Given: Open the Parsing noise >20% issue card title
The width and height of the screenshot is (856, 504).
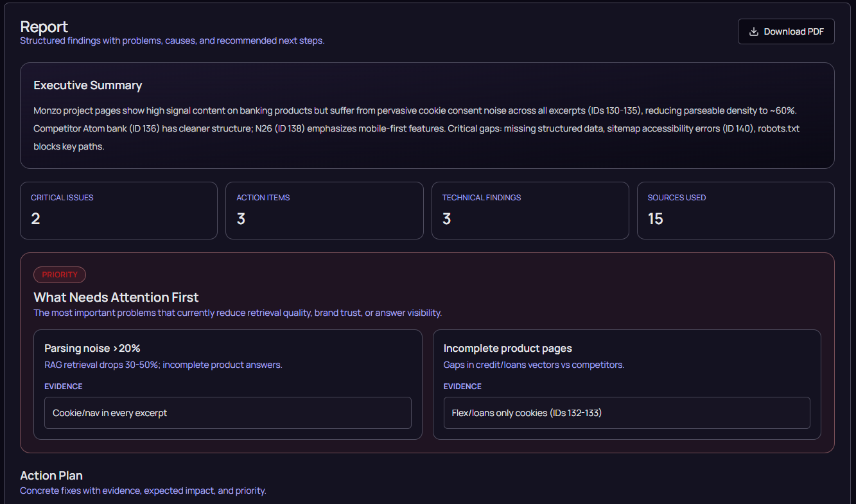Looking at the screenshot, I should [x=92, y=348].
